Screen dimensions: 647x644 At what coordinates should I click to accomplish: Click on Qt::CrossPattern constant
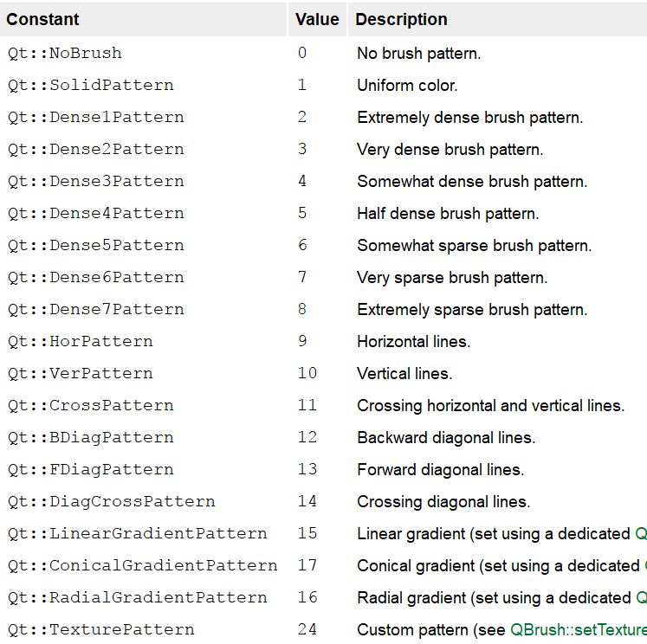click(x=90, y=405)
